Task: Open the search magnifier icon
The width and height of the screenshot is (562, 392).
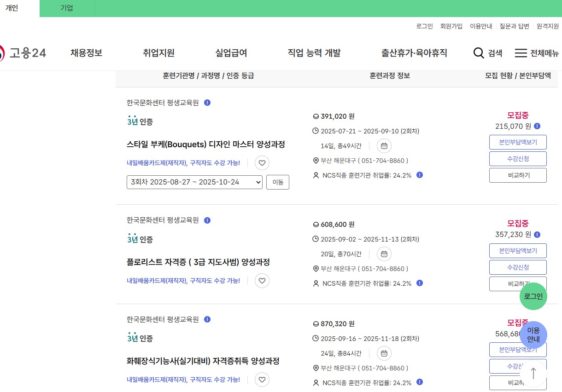Action: click(479, 53)
